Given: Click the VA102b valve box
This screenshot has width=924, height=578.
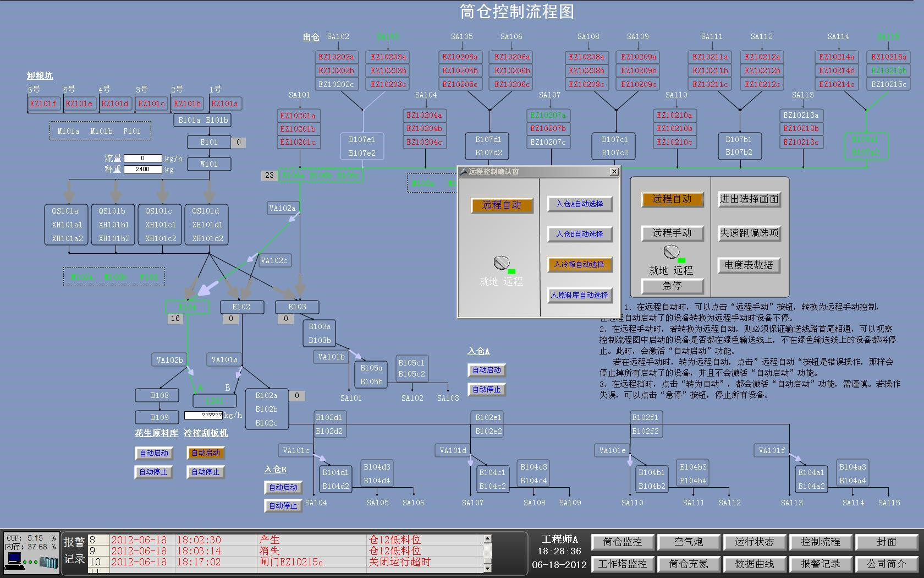Looking at the screenshot, I should [x=170, y=360].
